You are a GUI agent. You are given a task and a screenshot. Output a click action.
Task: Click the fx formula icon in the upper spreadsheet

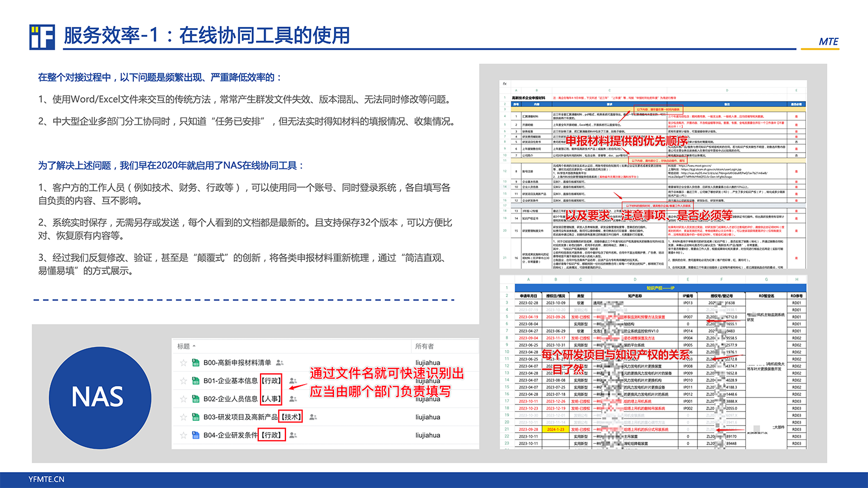point(505,84)
